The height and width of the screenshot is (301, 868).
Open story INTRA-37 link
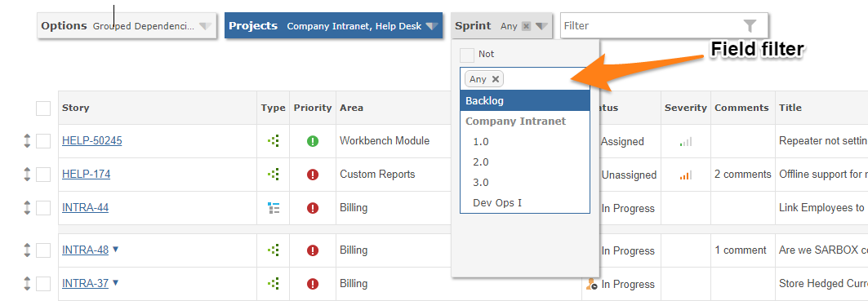[x=85, y=283]
